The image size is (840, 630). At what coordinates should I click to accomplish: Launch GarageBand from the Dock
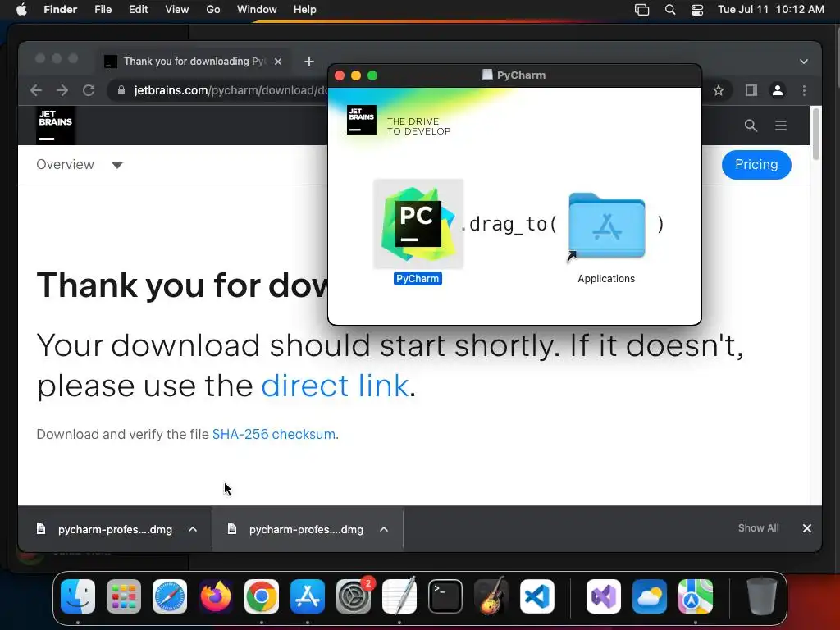[x=491, y=596]
